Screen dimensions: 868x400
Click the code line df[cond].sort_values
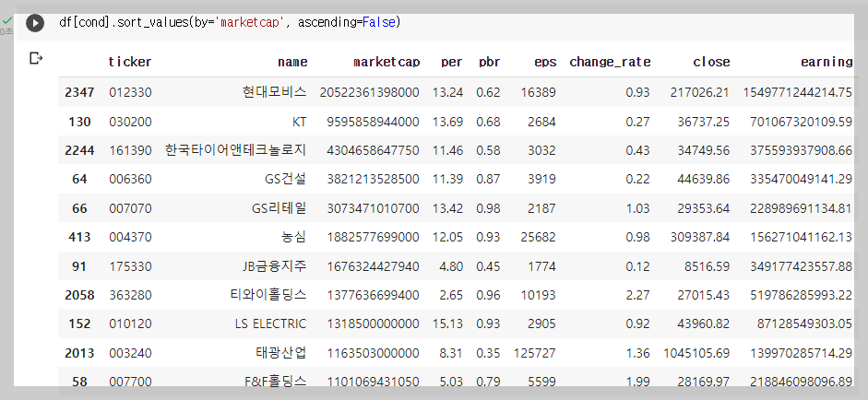[230, 23]
